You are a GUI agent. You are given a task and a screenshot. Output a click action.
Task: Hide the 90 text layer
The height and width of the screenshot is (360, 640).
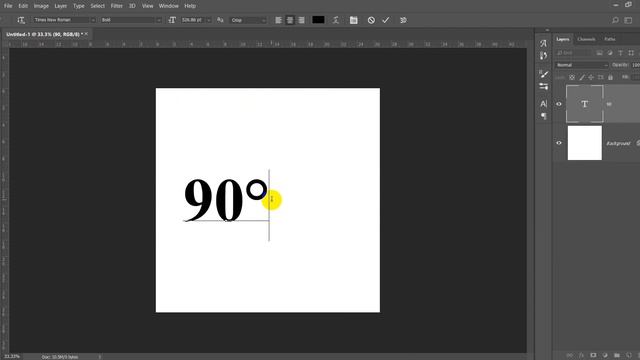[559, 104]
